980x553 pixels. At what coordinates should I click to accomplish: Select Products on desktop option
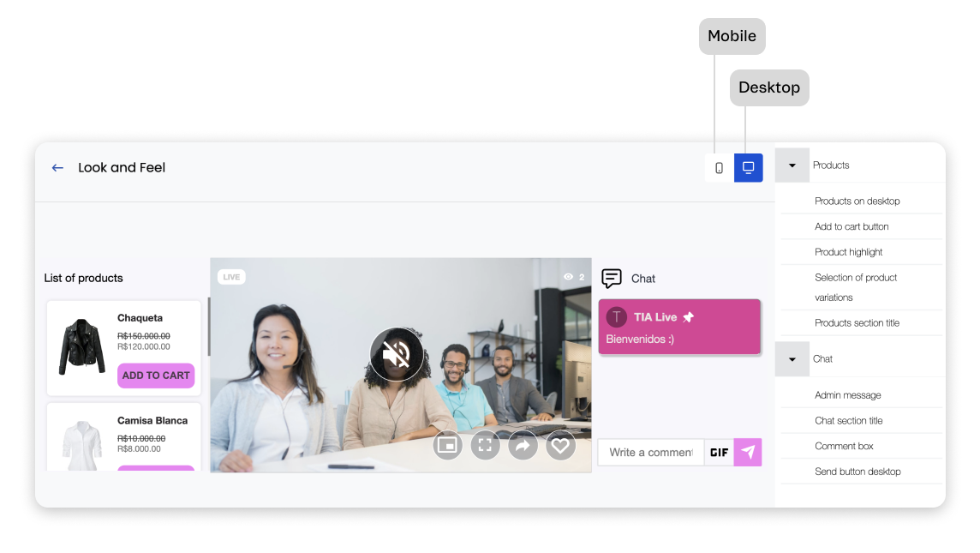click(857, 201)
